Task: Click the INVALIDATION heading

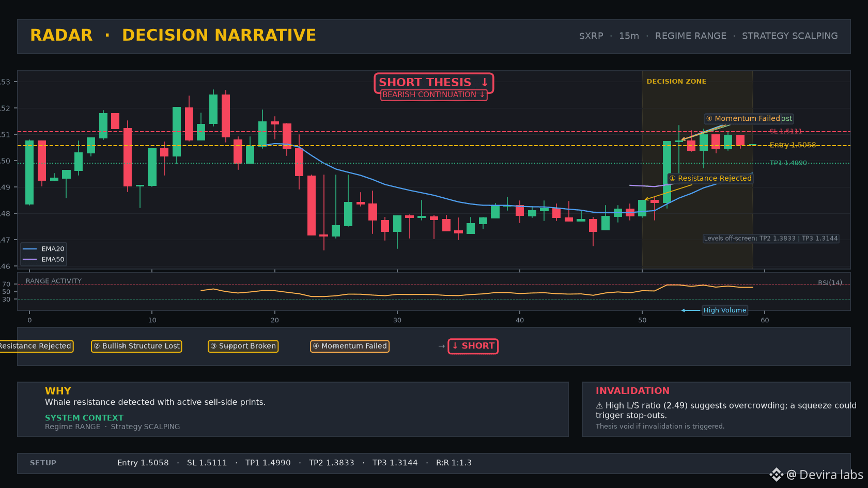Action: coord(632,391)
